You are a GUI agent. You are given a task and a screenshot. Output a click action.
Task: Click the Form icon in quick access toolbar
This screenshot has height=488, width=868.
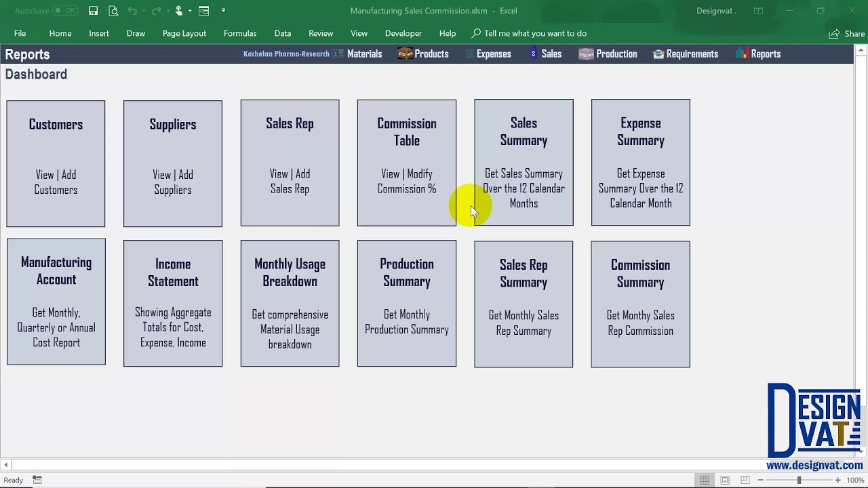[x=203, y=11]
